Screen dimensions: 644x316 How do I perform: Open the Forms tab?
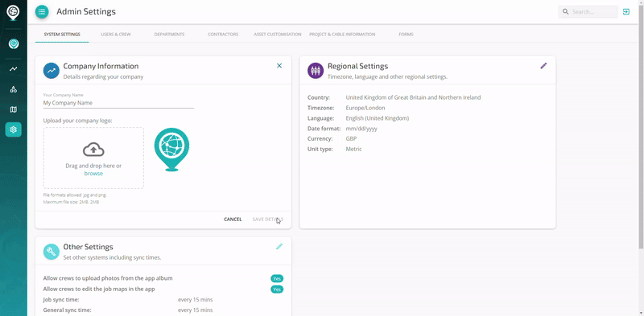click(x=406, y=35)
